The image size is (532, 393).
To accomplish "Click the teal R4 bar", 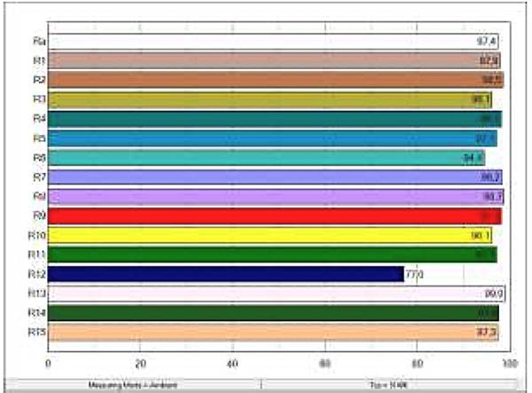I will (266, 119).
